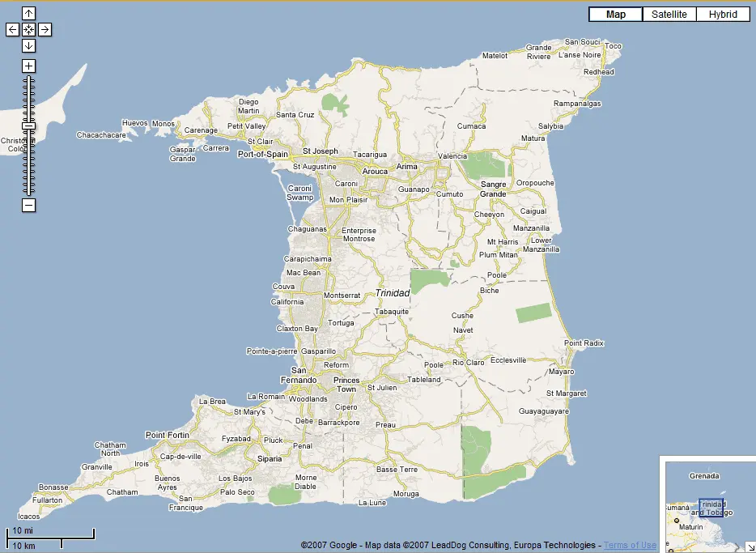Click the Port-of-Spain label on the map
Viewport: 756px width, 553px height.
pyautogui.click(x=262, y=154)
